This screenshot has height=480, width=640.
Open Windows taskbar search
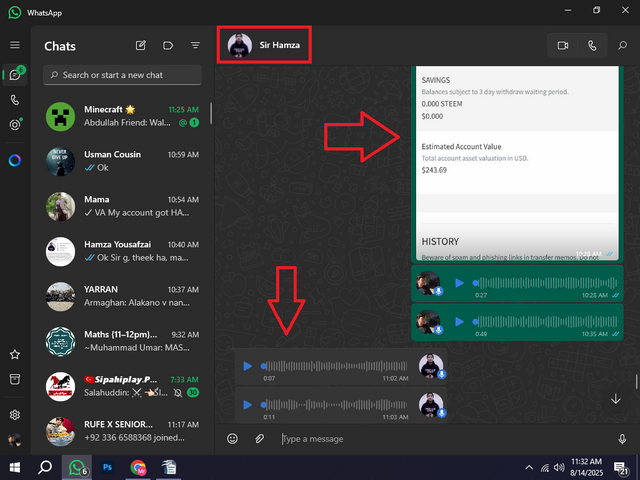(45, 467)
